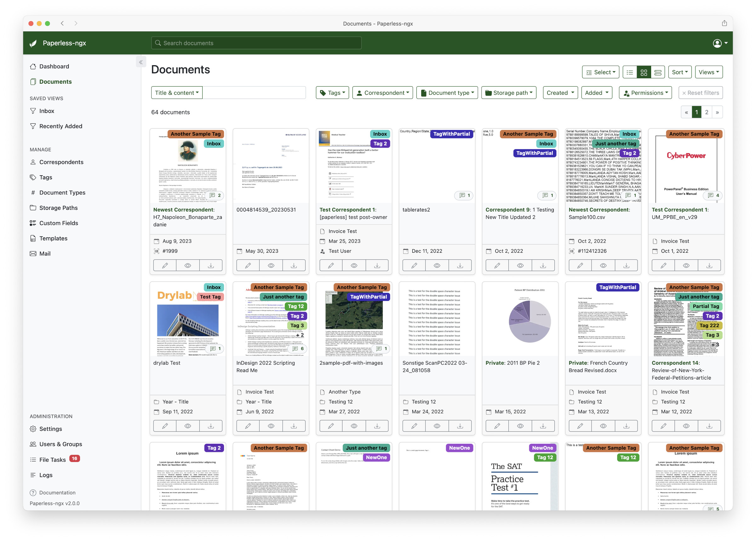
Task: Click the share icon in title bar
Action: [x=724, y=23]
